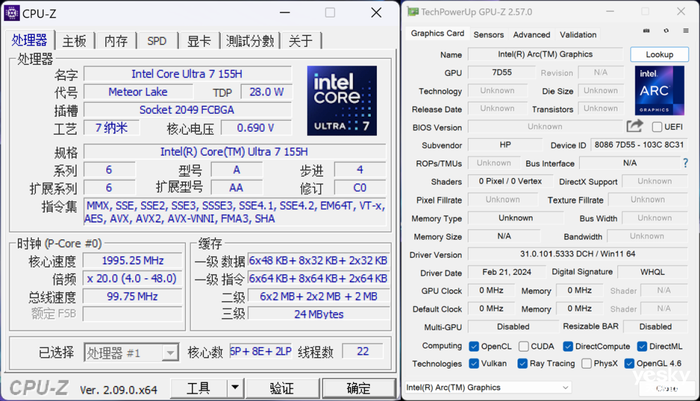Toggle the UEFI checkbox in GPU-Z

(x=657, y=127)
